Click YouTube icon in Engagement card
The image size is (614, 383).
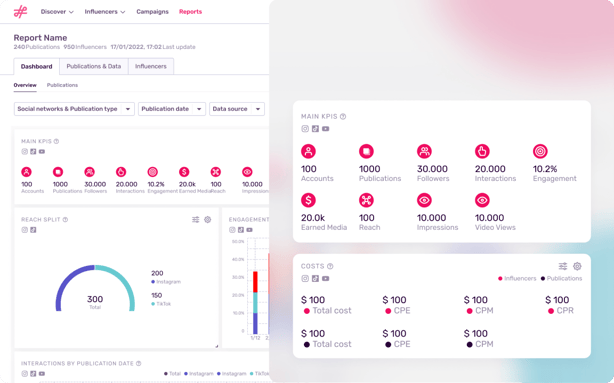point(249,230)
